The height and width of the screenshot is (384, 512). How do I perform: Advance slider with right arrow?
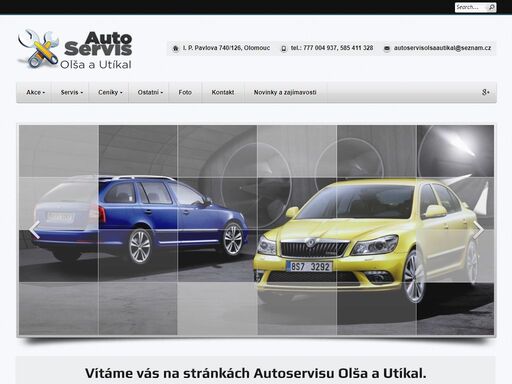pos(478,230)
